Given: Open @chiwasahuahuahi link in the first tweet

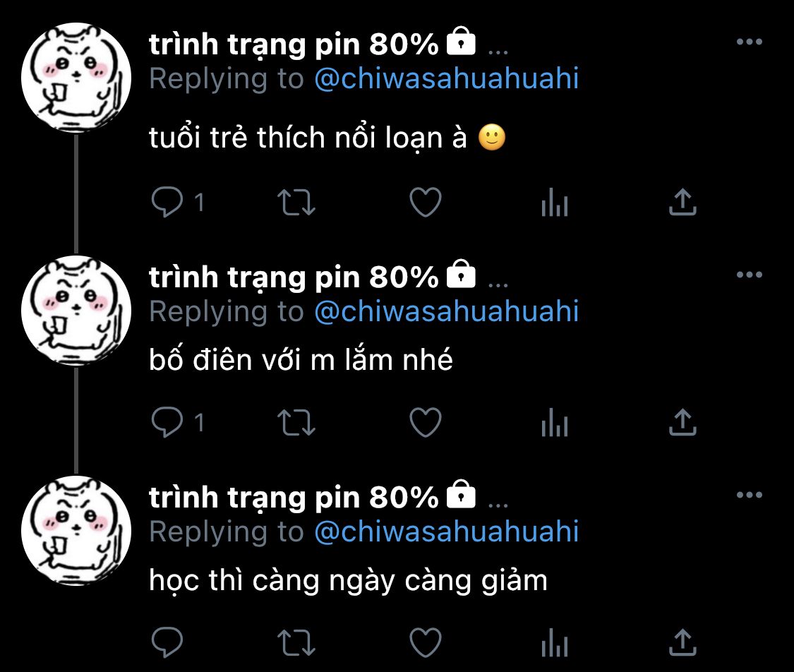Looking at the screenshot, I should click(x=446, y=78).
